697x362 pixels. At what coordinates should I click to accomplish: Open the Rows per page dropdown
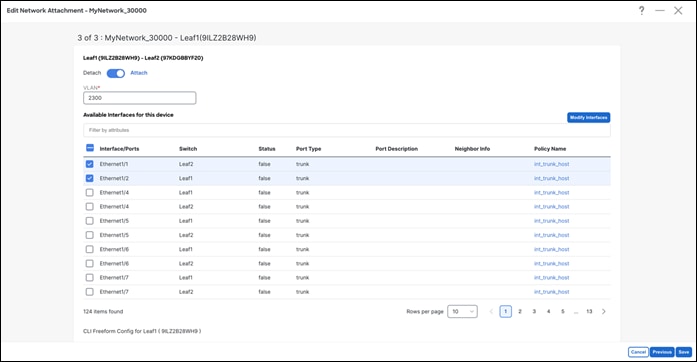pos(462,312)
